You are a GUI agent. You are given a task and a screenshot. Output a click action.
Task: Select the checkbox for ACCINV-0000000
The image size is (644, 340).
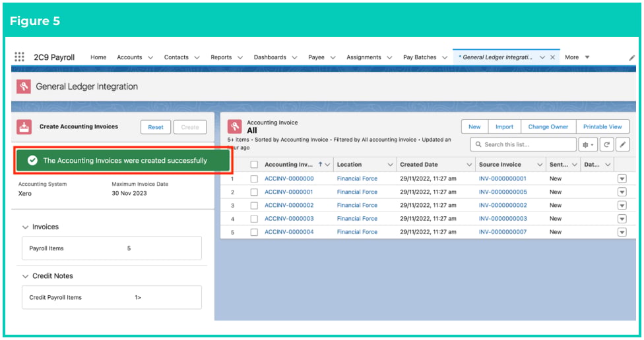point(254,179)
